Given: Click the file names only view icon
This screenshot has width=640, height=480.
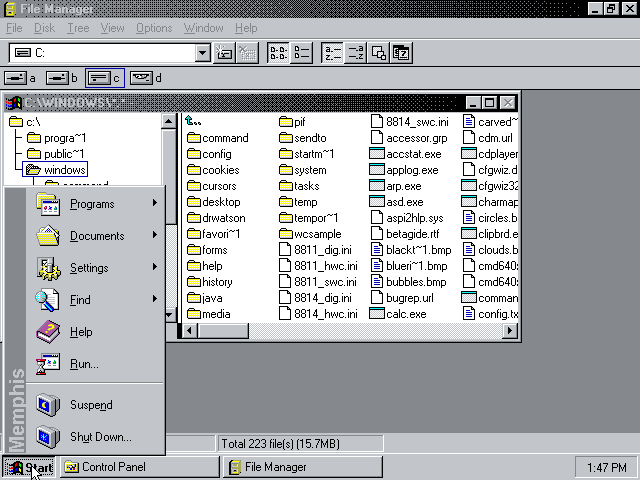Looking at the screenshot, I should (278, 53).
